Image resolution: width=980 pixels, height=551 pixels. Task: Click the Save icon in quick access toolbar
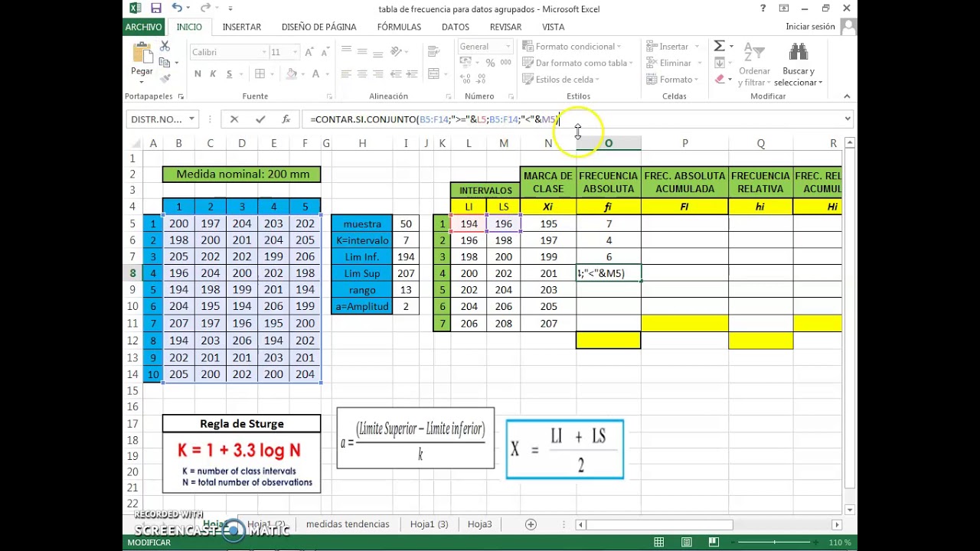click(x=156, y=8)
